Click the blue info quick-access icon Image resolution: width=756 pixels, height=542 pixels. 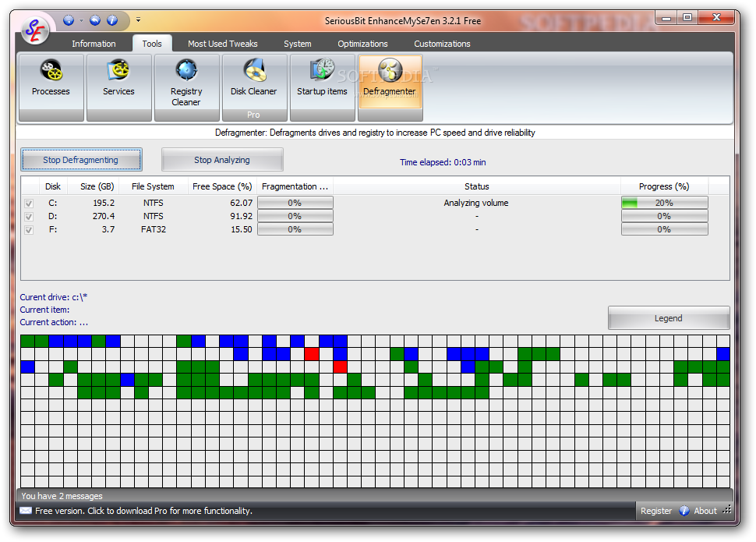tap(112, 20)
